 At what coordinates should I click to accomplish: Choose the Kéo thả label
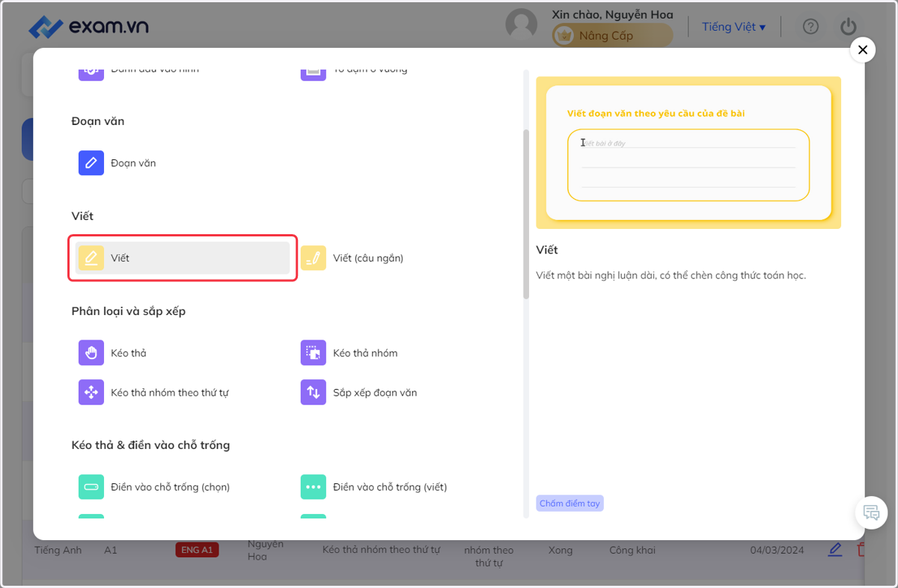pyautogui.click(x=129, y=353)
